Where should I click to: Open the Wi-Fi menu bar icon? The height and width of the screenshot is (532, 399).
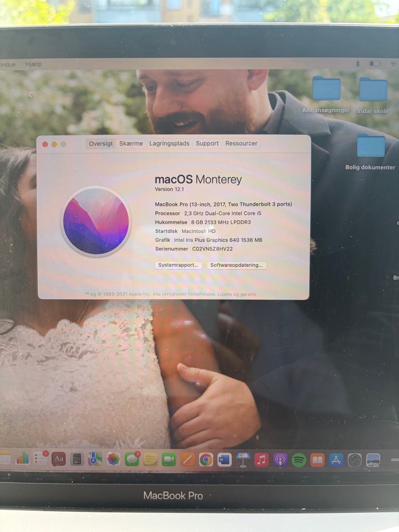point(393,64)
